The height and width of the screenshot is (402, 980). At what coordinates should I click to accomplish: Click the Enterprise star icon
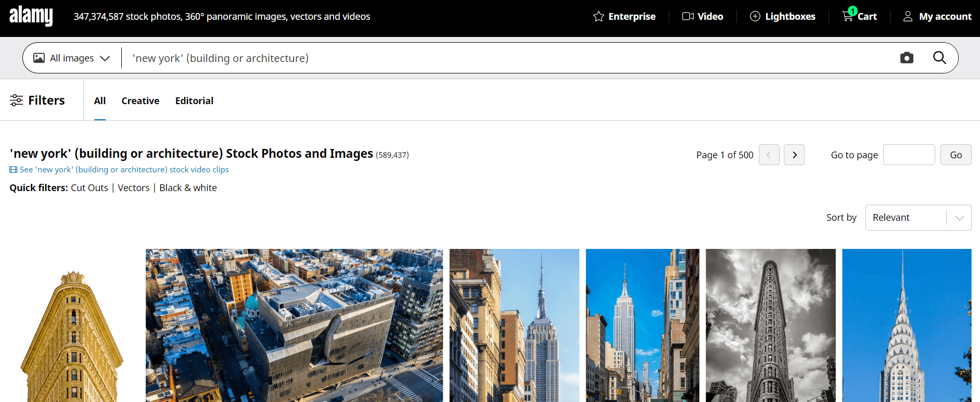(x=599, y=16)
